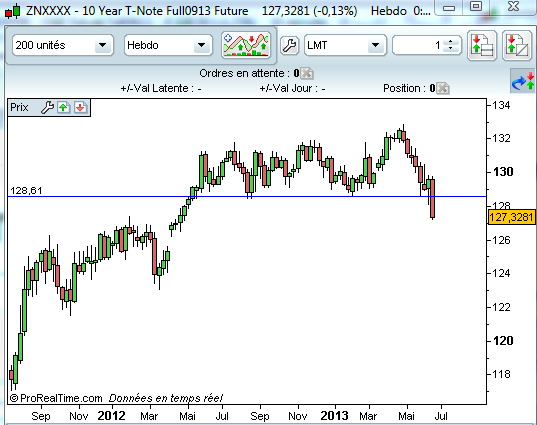Click the 2013 label on time axis

point(334,416)
